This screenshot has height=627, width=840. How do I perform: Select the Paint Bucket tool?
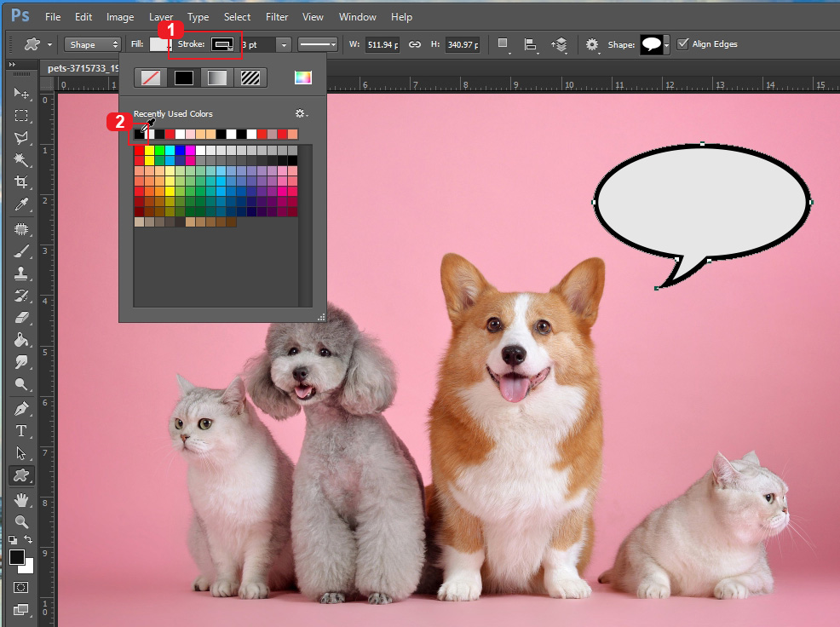tap(21, 340)
